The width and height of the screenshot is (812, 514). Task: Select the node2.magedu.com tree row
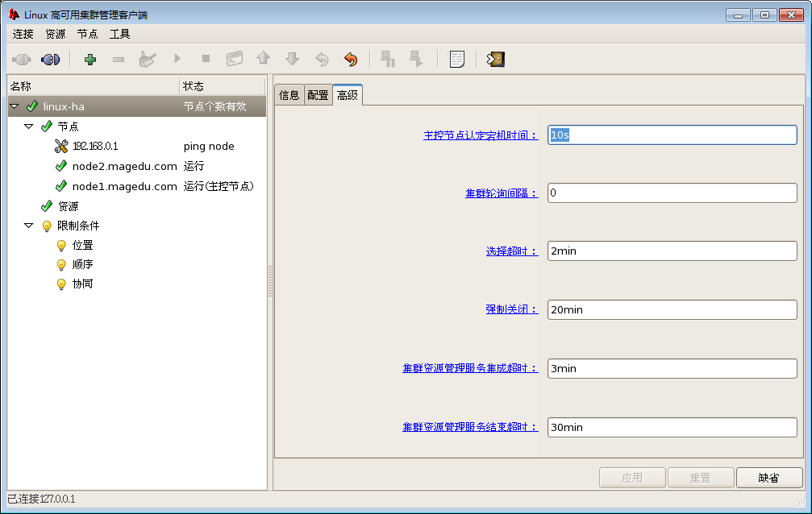pos(137,166)
